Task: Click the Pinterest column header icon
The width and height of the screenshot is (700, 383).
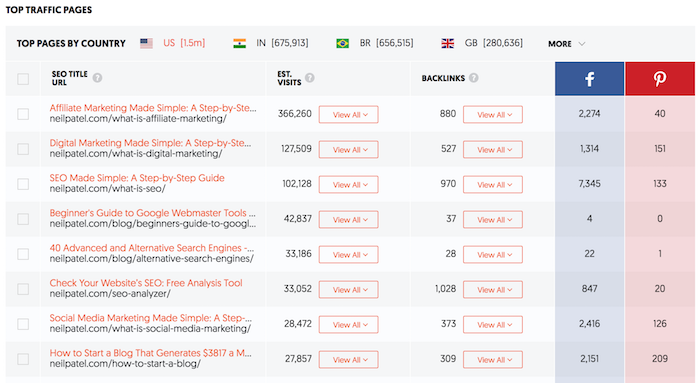Action: pyautogui.click(x=660, y=79)
